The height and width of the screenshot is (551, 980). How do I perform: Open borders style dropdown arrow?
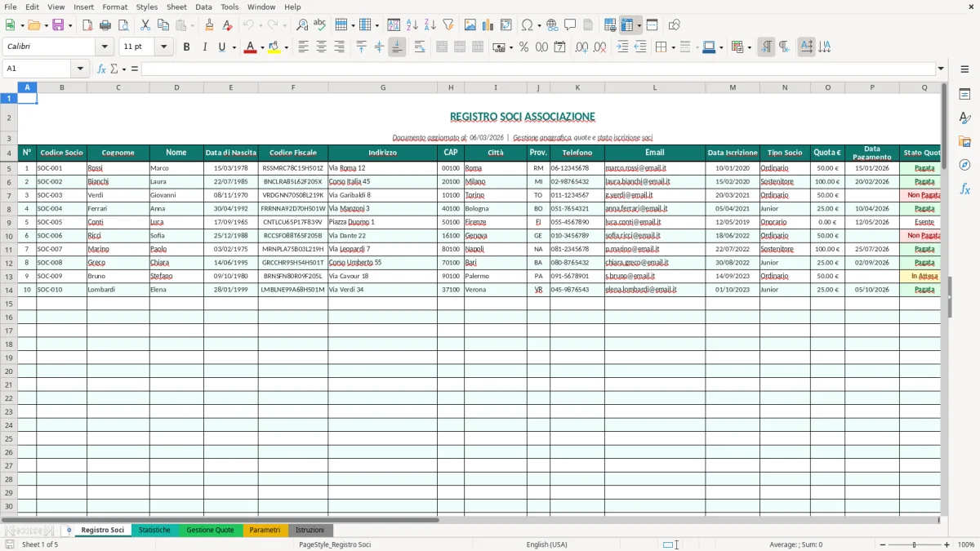tap(673, 47)
